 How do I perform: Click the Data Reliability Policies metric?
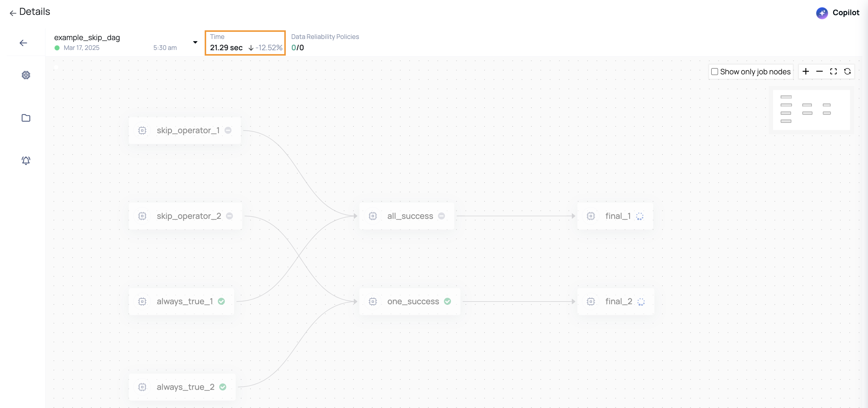(325, 43)
